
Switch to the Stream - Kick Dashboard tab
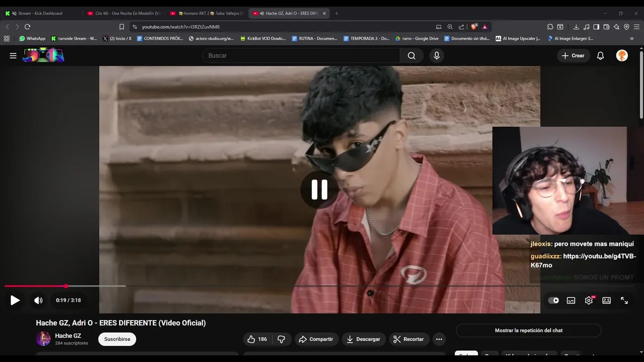[41, 13]
